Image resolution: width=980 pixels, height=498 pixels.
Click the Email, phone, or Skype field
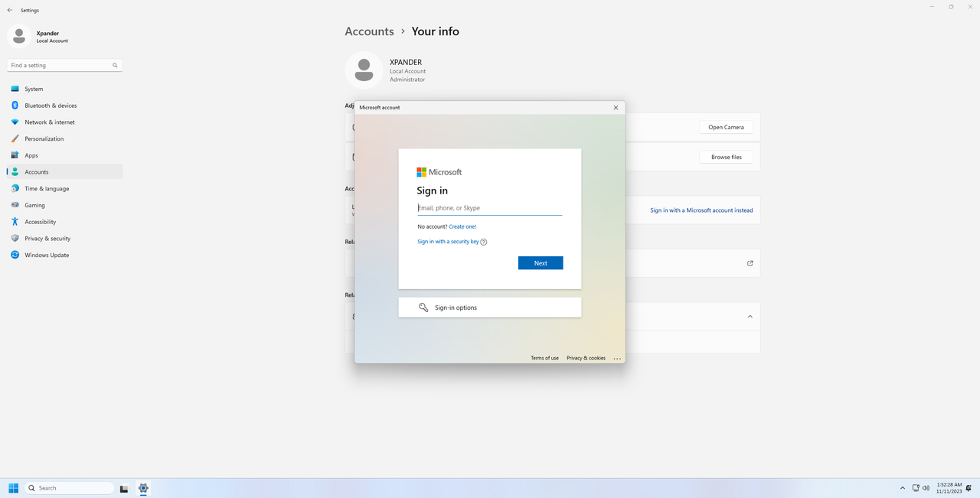[490, 208]
